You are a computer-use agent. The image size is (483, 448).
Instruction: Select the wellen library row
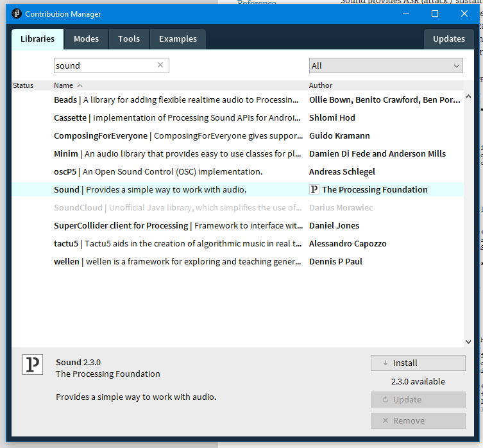tap(237, 261)
